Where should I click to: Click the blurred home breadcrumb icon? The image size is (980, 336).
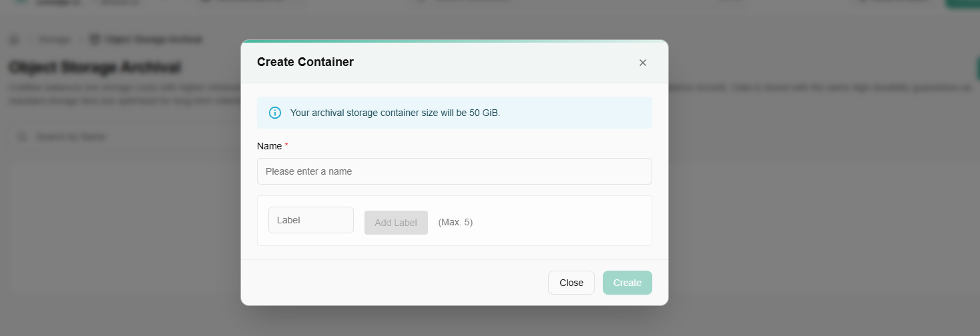click(x=14, y=40)
